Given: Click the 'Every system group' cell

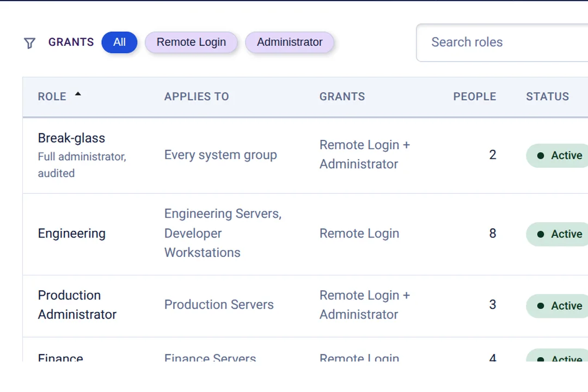Looking at the screenshot, I should [x=220, y=155].
